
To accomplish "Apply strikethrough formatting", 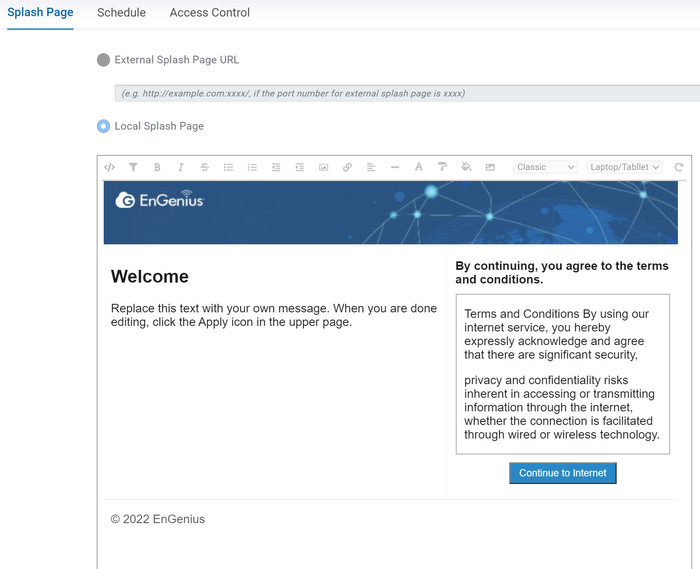I will (204, 167).
